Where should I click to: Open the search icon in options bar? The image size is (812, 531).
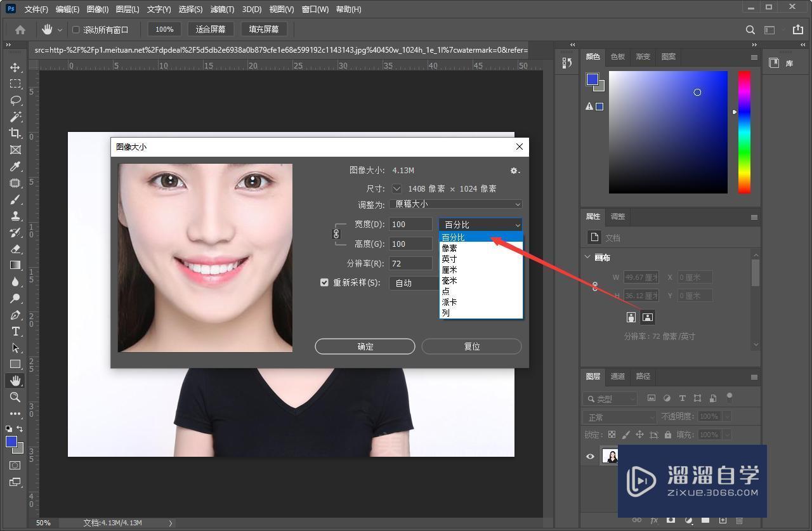point(750,29)
